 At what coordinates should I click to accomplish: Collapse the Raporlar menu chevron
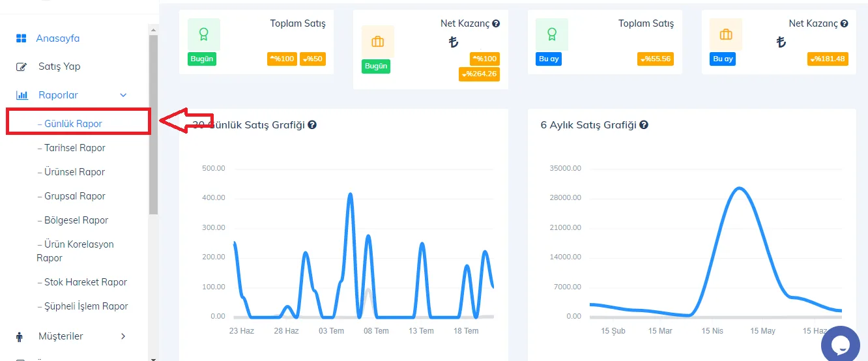pyautogui.click(x=123, y=95)
